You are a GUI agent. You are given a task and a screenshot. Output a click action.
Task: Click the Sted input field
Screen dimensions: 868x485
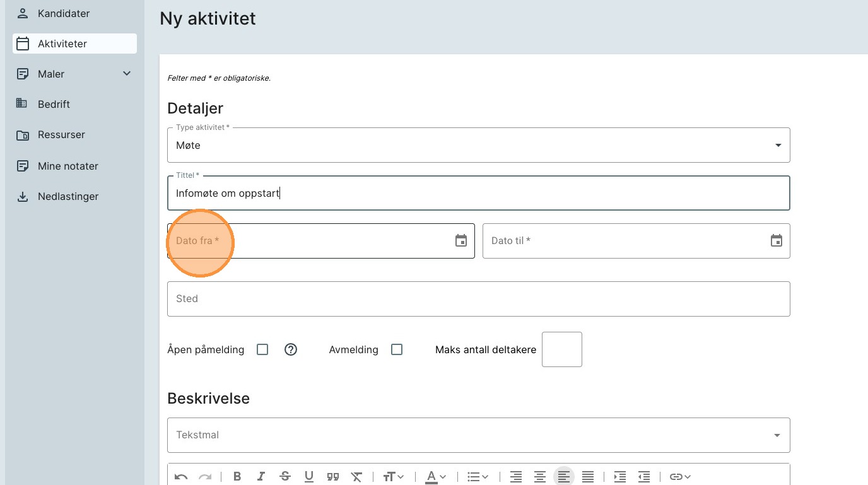[x=478, y=299]
